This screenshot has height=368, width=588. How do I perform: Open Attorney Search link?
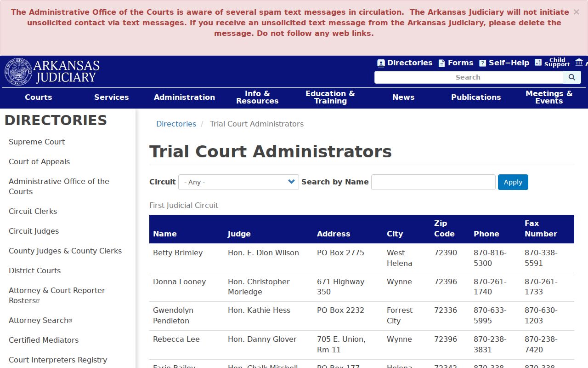click(40, 320)
